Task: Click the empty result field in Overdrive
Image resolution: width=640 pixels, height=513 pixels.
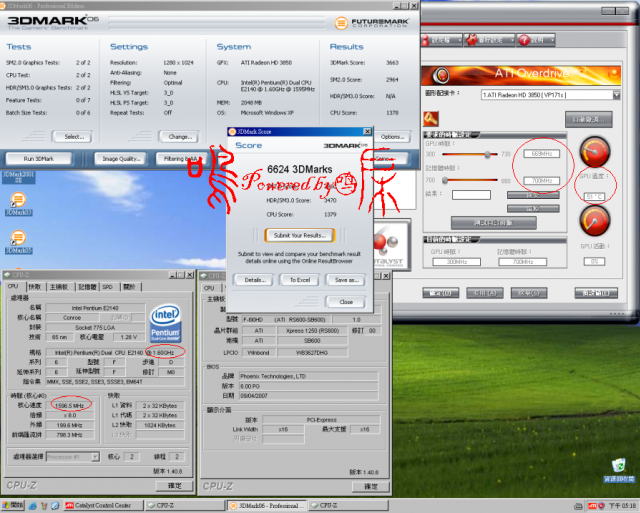Action: pyautogui.click(x=471, y=195)
